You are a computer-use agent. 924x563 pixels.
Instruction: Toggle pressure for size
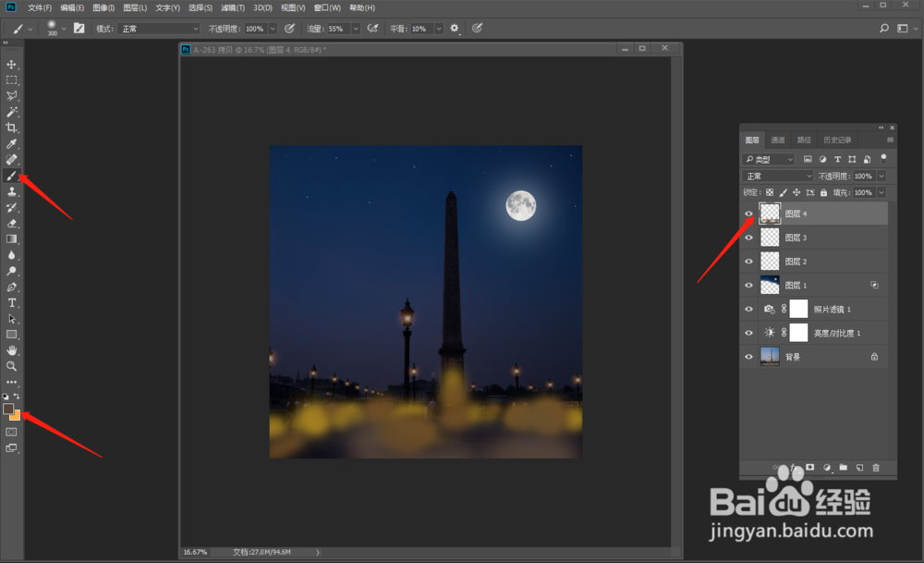click(478, 29)
